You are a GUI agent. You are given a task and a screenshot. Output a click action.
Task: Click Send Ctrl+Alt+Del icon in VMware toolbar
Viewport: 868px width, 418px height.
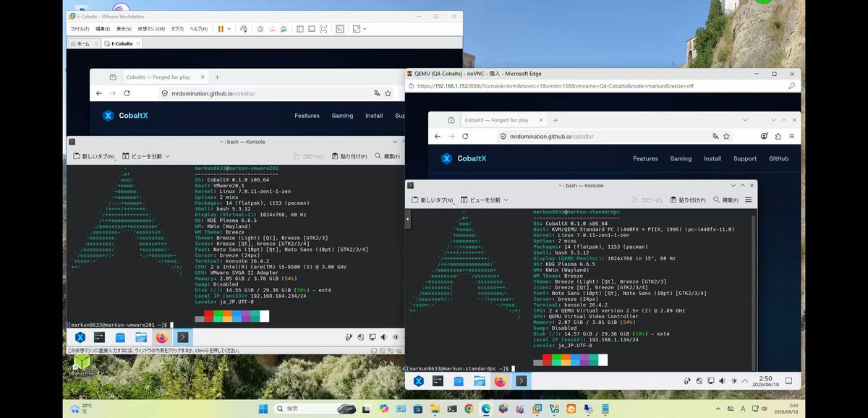pyautogui.click(x=242, y=29)
